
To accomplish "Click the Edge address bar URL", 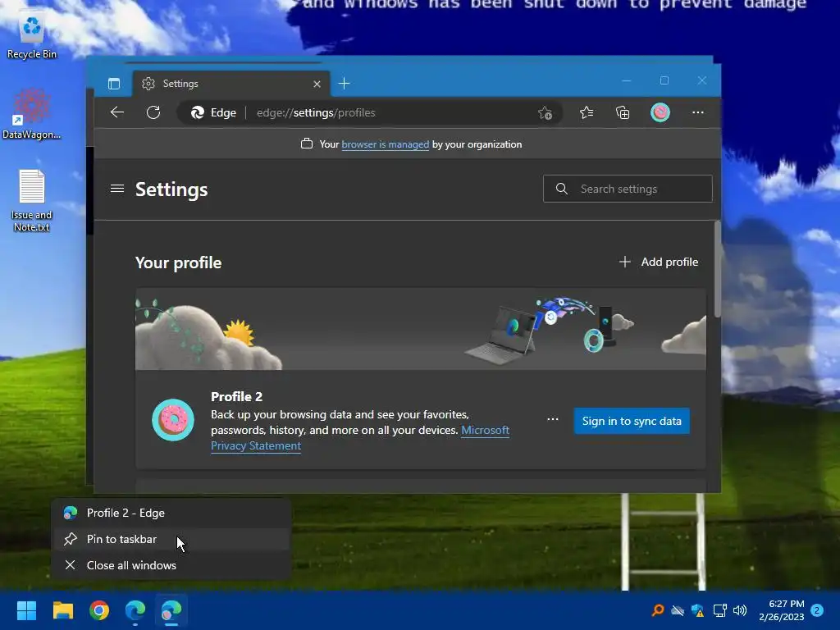I will coord(316,112).
